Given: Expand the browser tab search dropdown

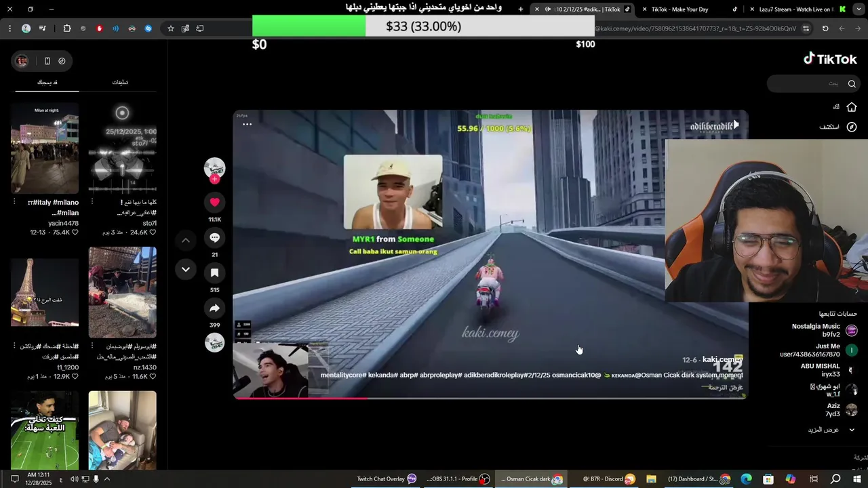Looking at the screenshot, I should pyautogui.click(x=858, y=9).
